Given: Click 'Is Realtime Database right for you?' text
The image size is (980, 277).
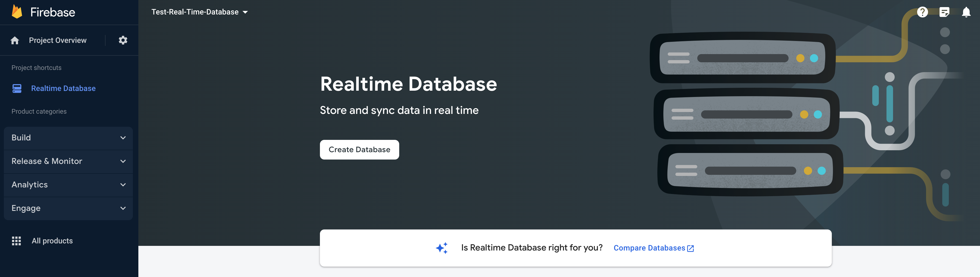Looking at the screenshot, I should (532, 248).
